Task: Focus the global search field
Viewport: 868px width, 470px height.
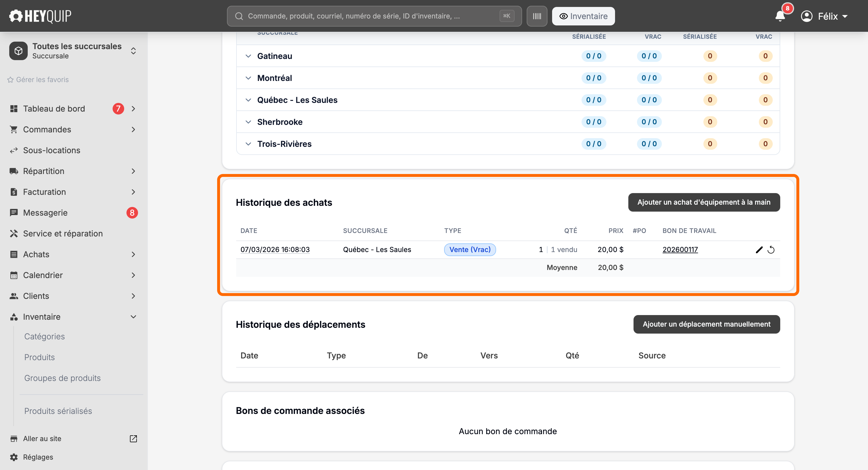Action: pyautogui.click(x=374, y=16)
